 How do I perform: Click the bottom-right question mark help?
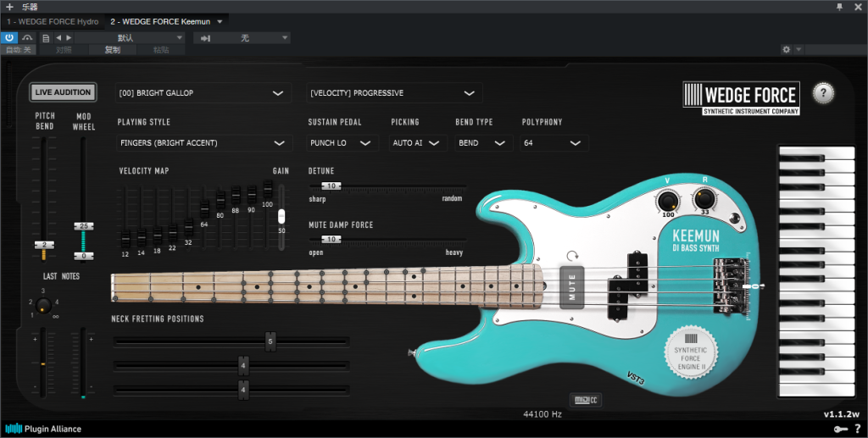click(858, 430)
